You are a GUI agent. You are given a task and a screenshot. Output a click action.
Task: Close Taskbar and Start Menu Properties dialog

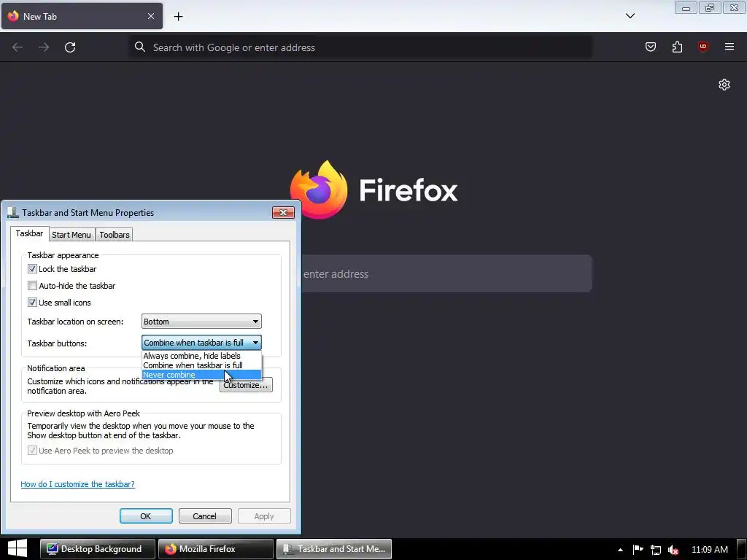point(284,212)
